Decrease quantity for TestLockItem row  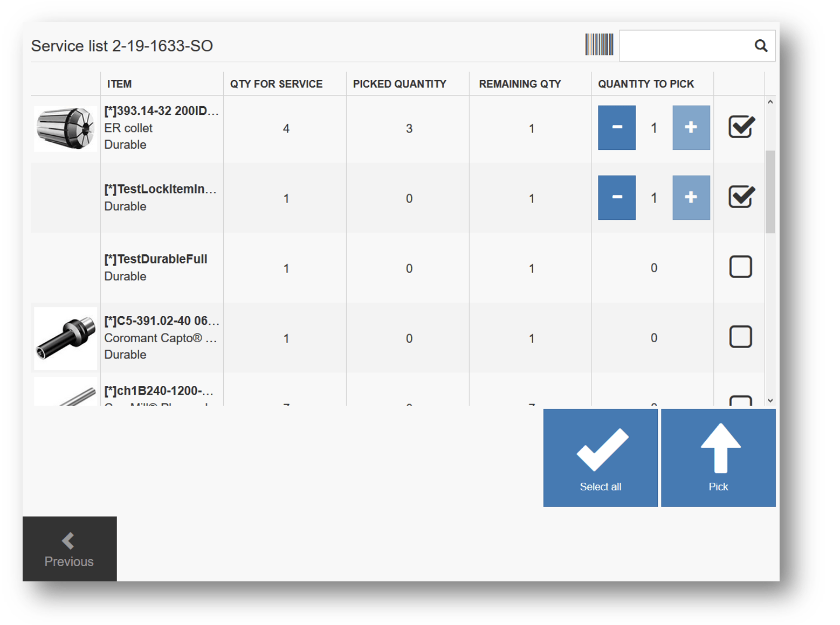pyautogui.click(x=616, y=198)
